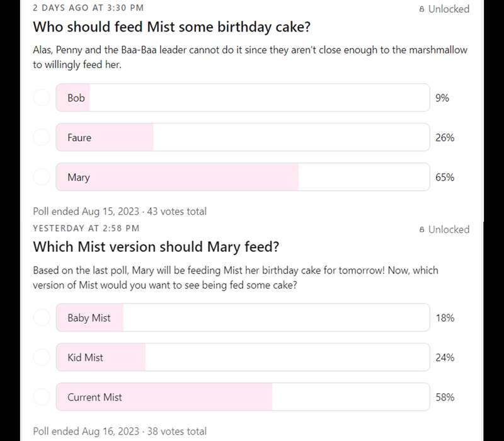This screenshot has width=504, height=441.
Task: Open the 'Which Mist version' poll title
Action: point(156,247)
